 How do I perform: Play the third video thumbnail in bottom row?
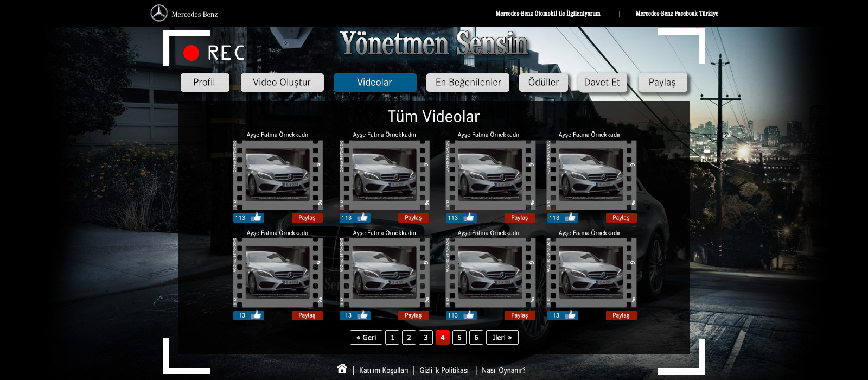point(490,273)
